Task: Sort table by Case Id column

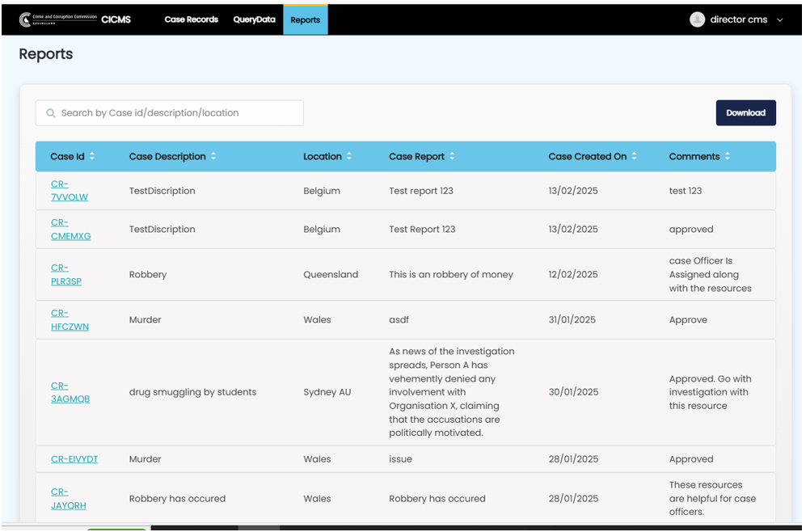Action: [92, 157]
